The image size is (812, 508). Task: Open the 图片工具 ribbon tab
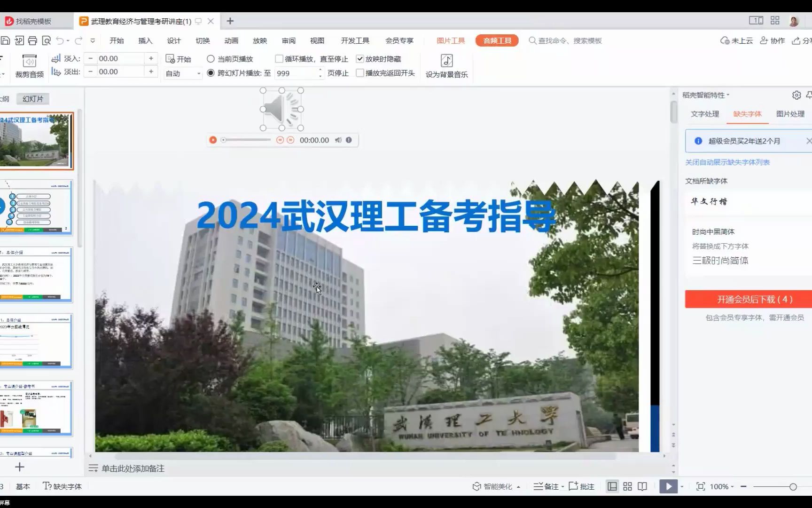coord(451,40)
